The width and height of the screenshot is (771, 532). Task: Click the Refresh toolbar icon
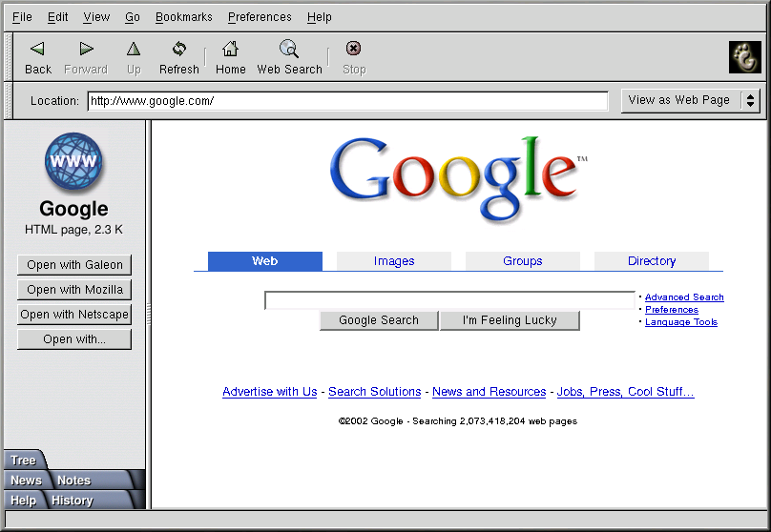pyautogui.click(x=178, y=49)
